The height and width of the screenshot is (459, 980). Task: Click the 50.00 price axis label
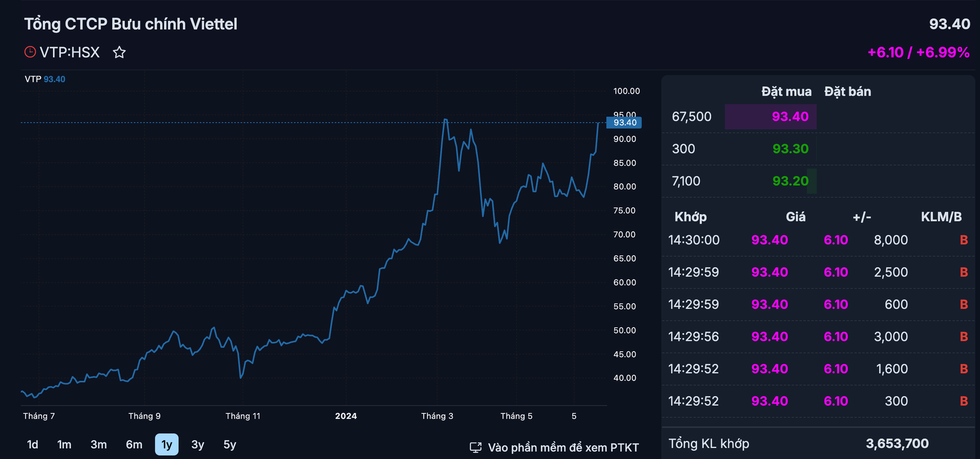click(x=625, y=331)
